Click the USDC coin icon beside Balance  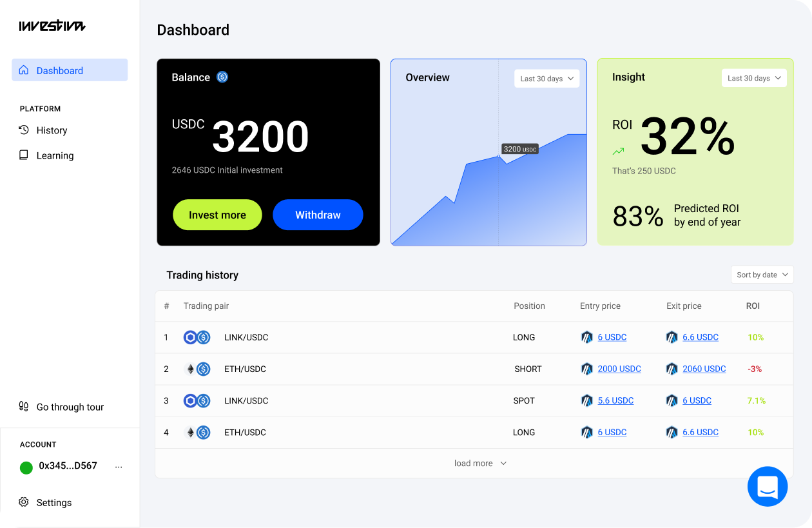[x=222, y=77]
